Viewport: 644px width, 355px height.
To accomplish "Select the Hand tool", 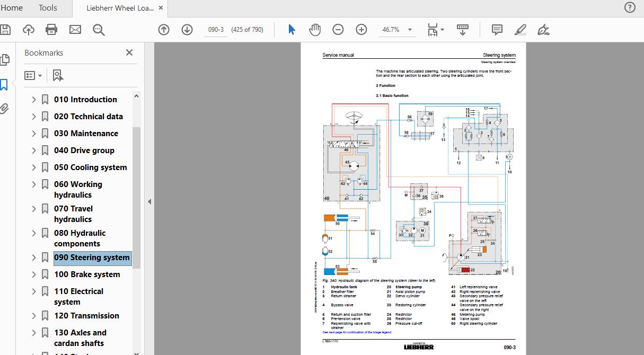I will coord(315,30).
